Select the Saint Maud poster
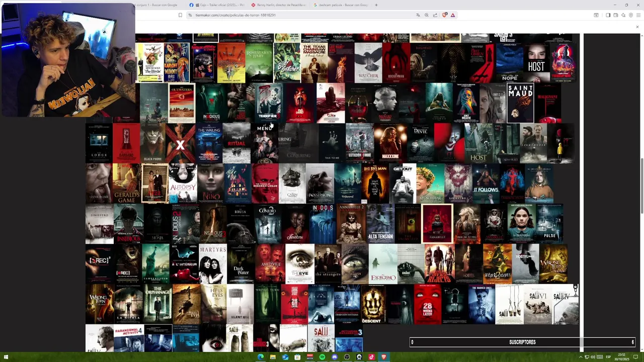This screenshot has height=362, width=644. coord(520,103)
